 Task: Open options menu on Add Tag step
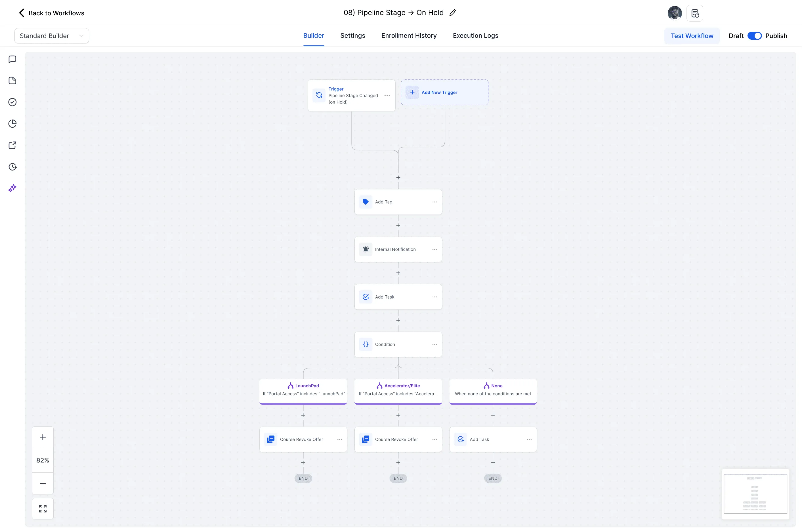point(434,202)
